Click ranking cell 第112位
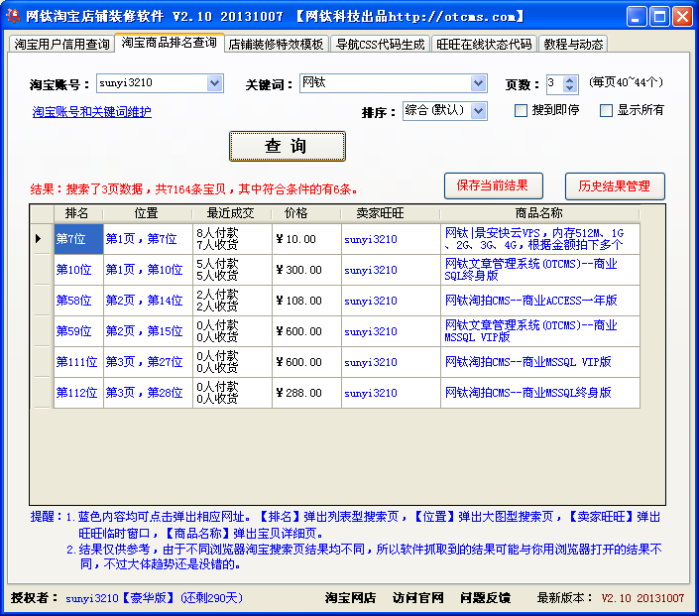This screenshot has width=699, height=616. coord(78,393)
